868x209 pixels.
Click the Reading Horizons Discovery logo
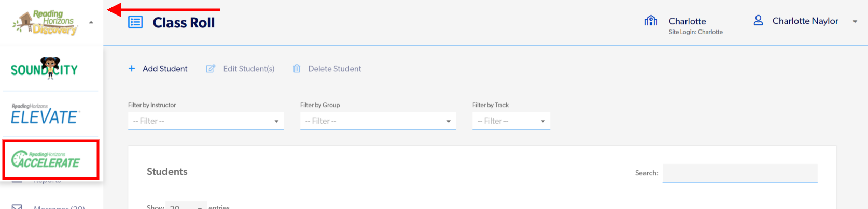[x=46, y=23]
